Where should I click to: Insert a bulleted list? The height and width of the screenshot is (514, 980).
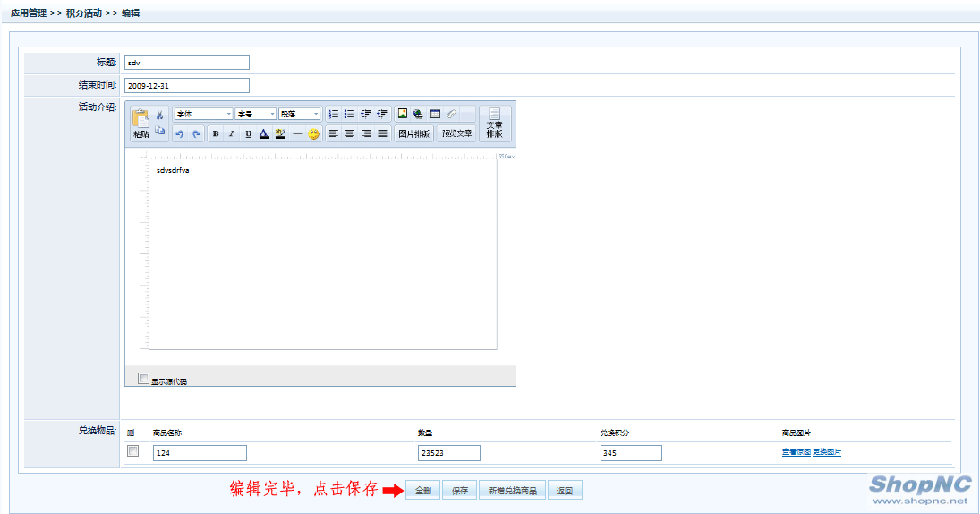click(x=349, y=114)
